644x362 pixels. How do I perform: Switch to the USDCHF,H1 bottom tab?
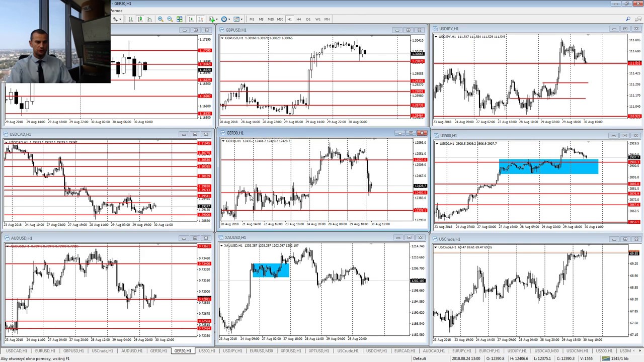376,350
